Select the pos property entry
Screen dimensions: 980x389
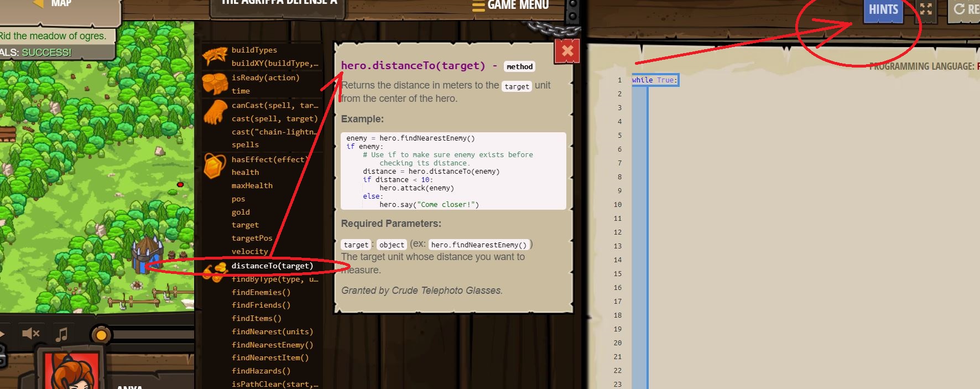tap(238, 199)
